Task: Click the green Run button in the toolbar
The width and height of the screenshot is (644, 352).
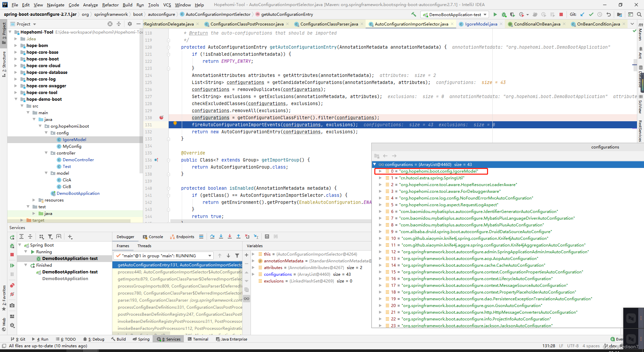Action: click(495, 14)
